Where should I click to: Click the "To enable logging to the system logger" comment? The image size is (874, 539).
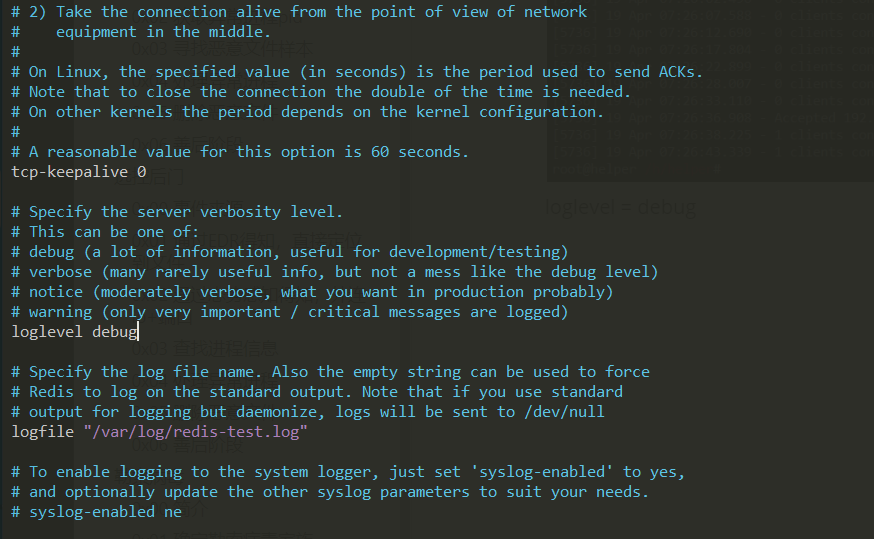coord(348,472)
